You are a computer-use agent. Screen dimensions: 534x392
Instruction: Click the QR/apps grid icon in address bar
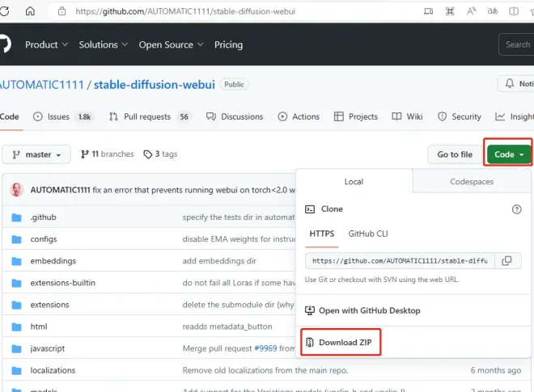450,11
